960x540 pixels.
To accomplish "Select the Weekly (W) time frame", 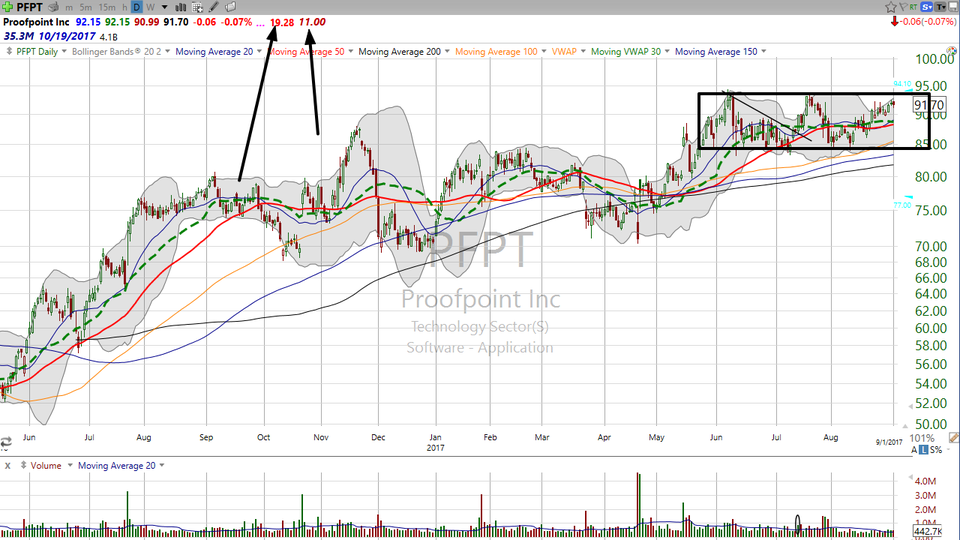I will (x=150, y=7).
